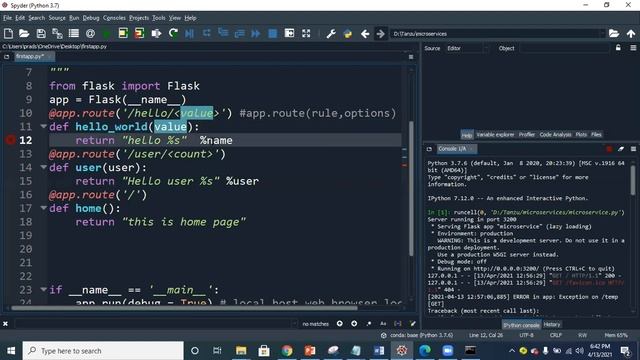Re-run the last script

[x=173, y=33]
